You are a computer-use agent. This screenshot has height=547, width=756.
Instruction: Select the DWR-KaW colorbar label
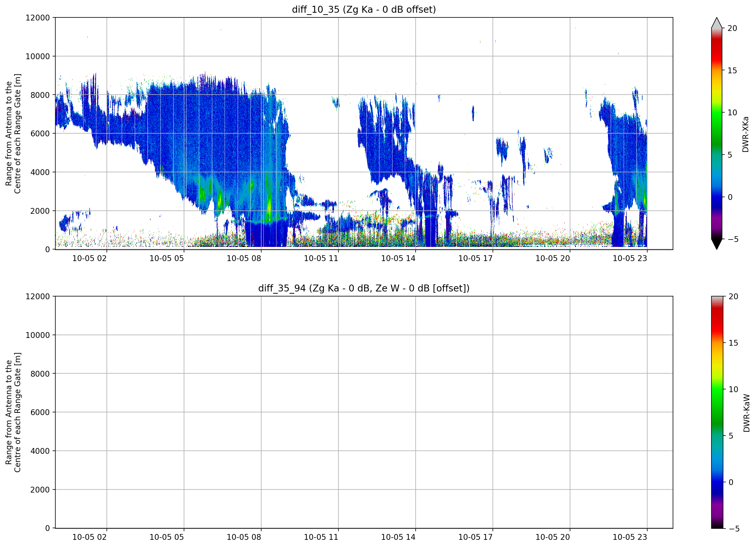tap(746, 413)
